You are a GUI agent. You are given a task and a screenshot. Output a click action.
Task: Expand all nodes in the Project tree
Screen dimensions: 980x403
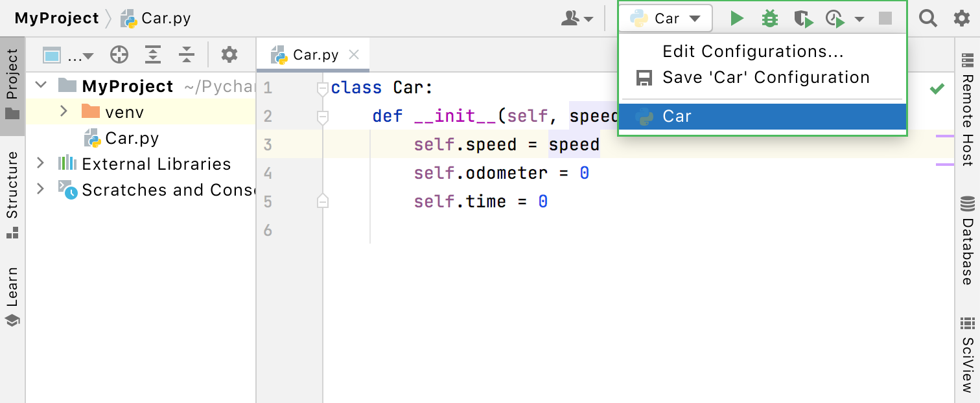pyautogui.click(x=153, y=54)
